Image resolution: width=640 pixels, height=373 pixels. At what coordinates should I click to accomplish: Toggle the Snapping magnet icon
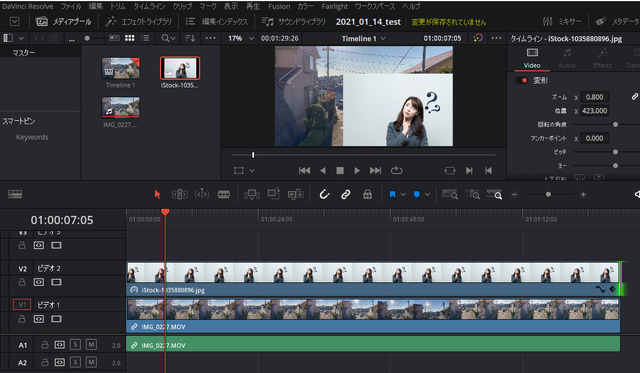click(324, 195)
